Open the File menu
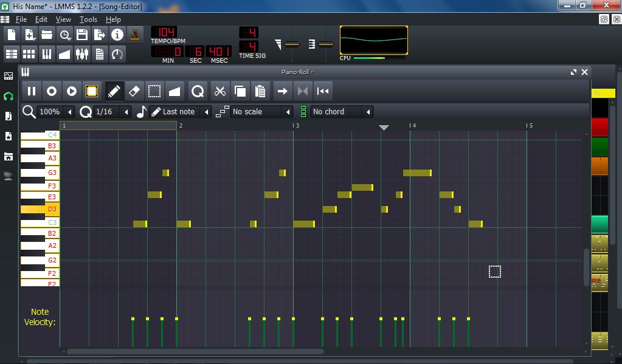 tap(21, 19)
